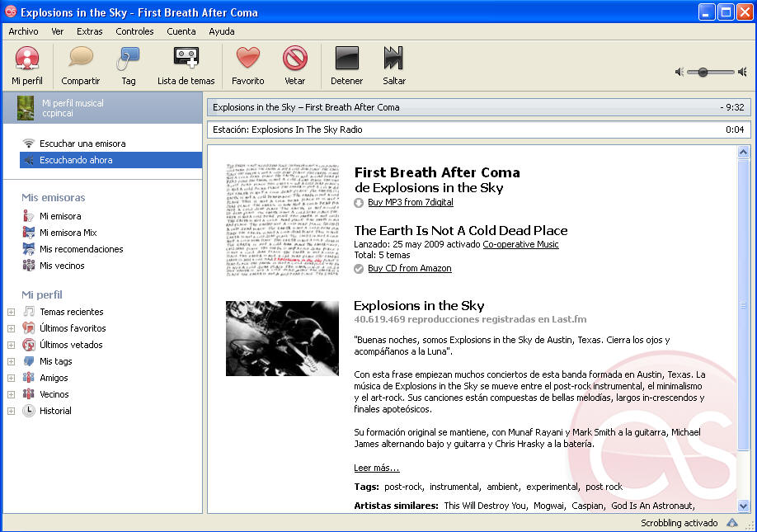Add track to Lista de temas
757x532 pixels.
click(x=186, y=65)
